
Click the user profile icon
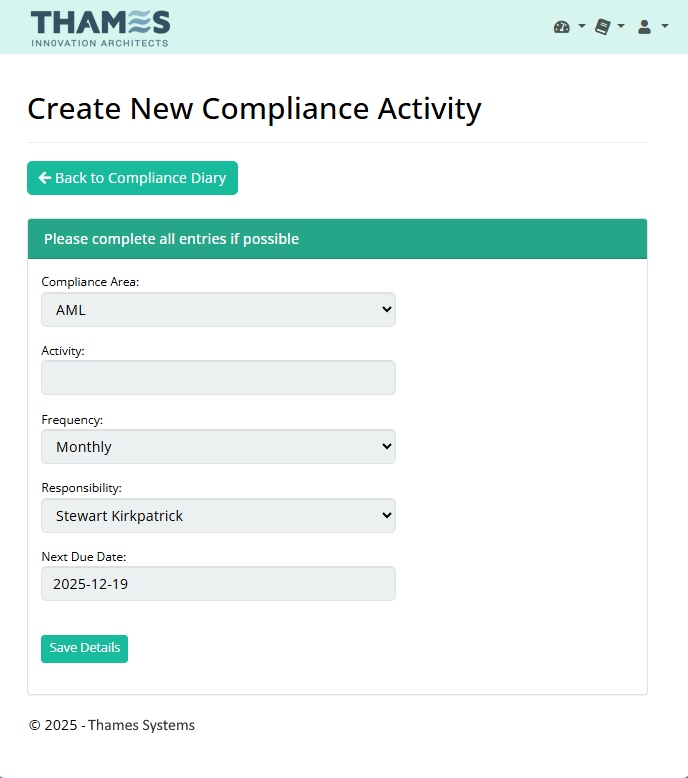click(645, 27)
